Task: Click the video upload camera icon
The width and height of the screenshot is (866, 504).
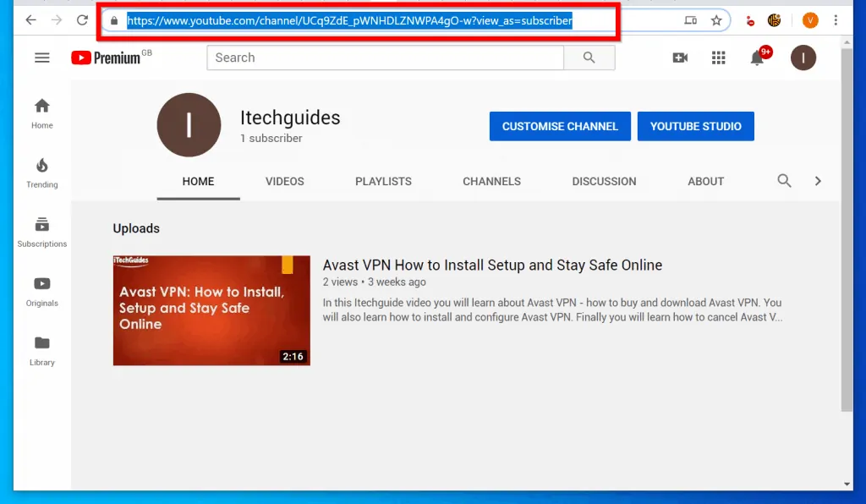Action: (x=680, y=58)
